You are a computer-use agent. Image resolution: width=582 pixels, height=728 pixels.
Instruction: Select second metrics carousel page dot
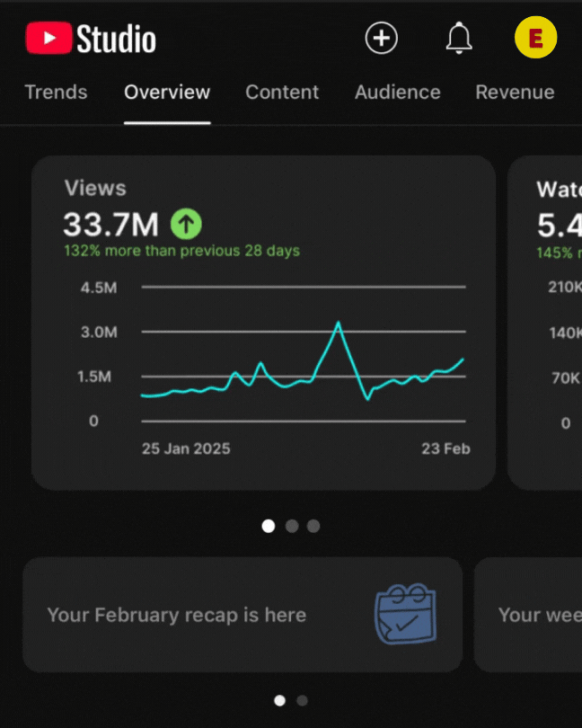click(x=292, y=526)
